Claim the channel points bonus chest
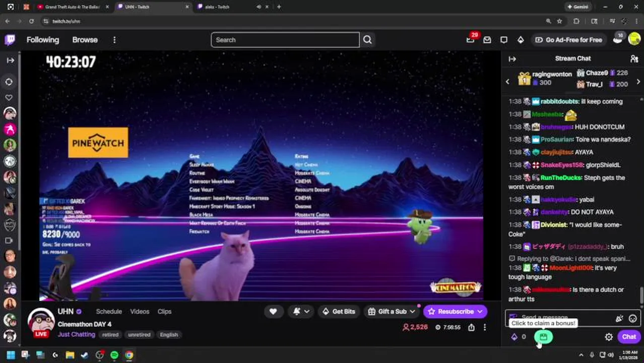644x363 pixels. point(543,337)
